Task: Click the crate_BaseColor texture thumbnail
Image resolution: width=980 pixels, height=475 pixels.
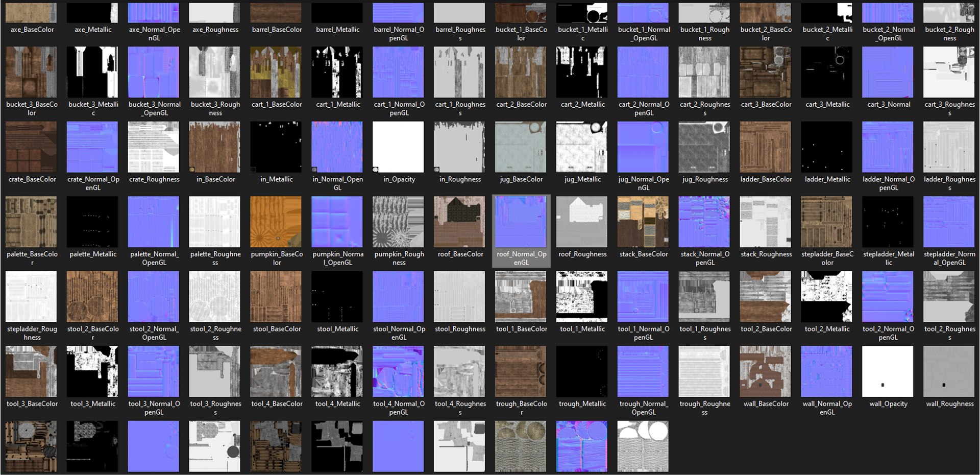Action: (31, 147)
